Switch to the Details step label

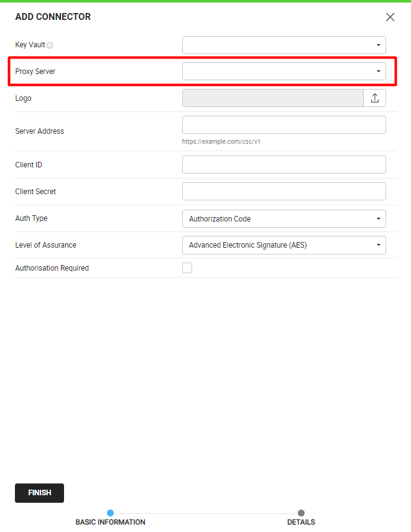(x=301, y=522)
